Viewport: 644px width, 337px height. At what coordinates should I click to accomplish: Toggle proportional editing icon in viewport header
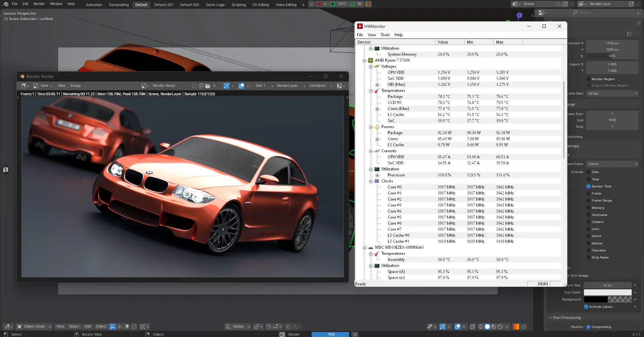point(288,327)
